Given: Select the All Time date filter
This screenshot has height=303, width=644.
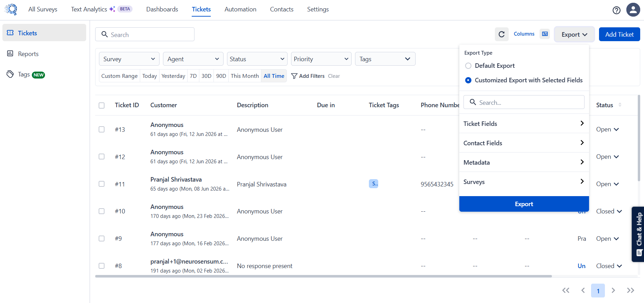Looking at the screenshot, I should (x=274, y=76).
